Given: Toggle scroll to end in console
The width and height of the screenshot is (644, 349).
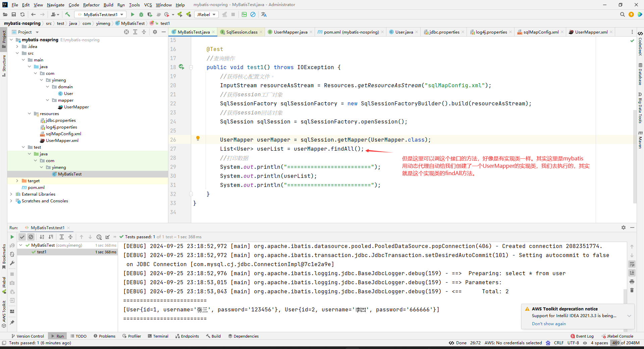Looking at the screenshot, I should 632,273.
